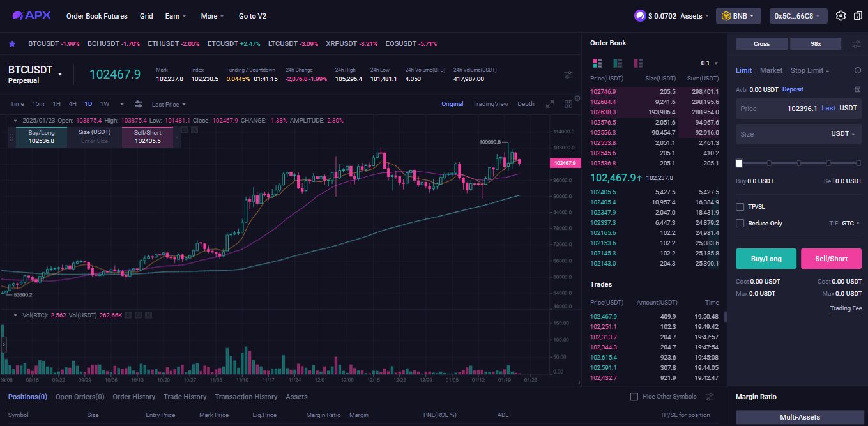This screenshot has width=868, height=426.
Task: Open the chart grid layout options
Action: (x=568, y=103)
